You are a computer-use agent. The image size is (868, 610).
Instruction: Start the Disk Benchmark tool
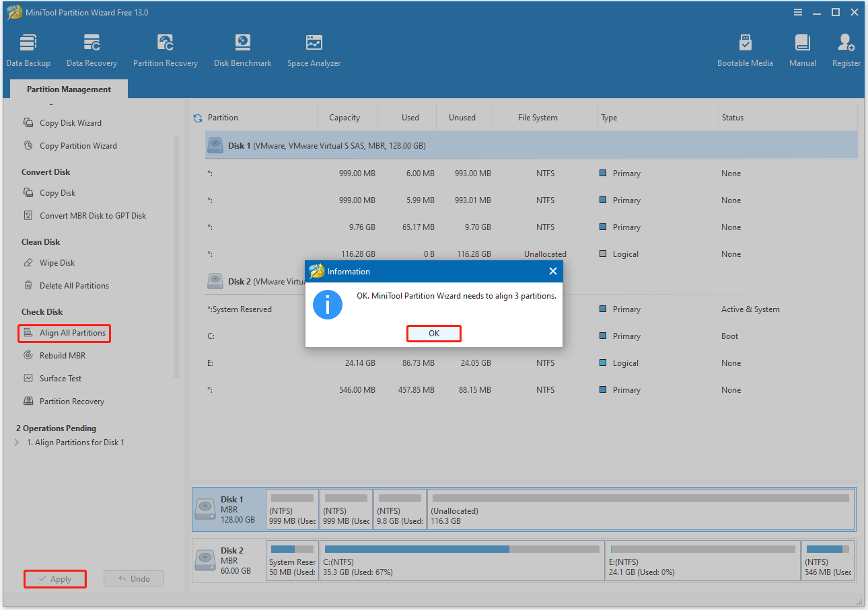(242, 47)
